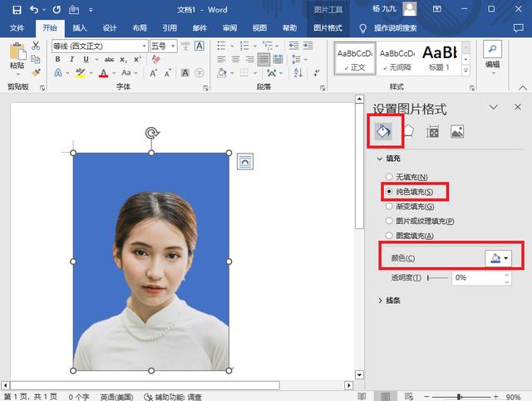
Task: Open the fill Color dropdown
Action: pyautogui.click(x=498, y=258)
